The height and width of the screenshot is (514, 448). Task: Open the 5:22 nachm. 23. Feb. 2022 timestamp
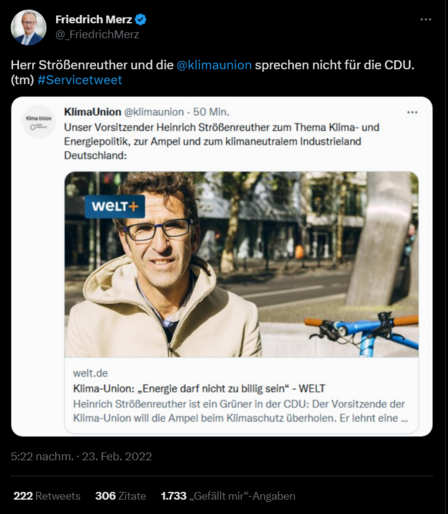(81, 456)
